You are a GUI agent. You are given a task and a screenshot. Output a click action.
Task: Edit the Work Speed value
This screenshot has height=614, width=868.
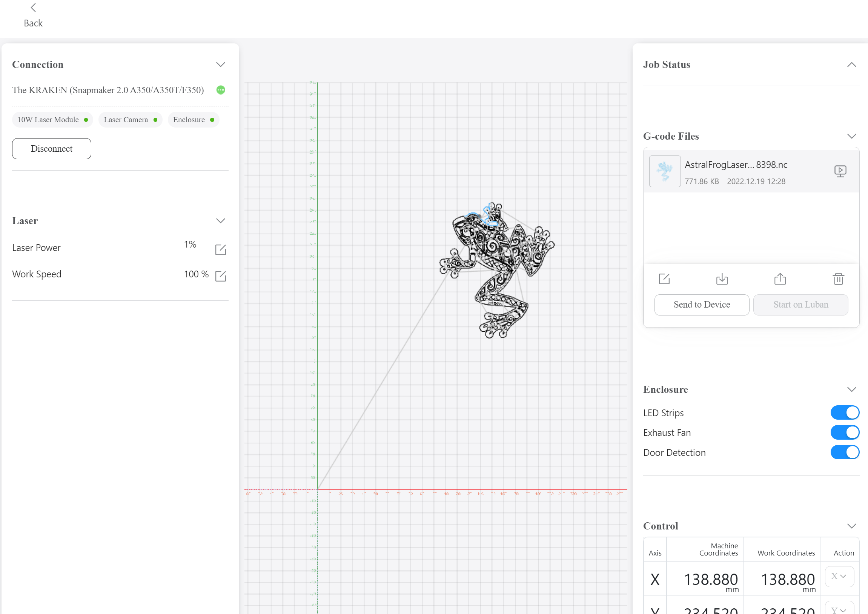click(221, 276)
